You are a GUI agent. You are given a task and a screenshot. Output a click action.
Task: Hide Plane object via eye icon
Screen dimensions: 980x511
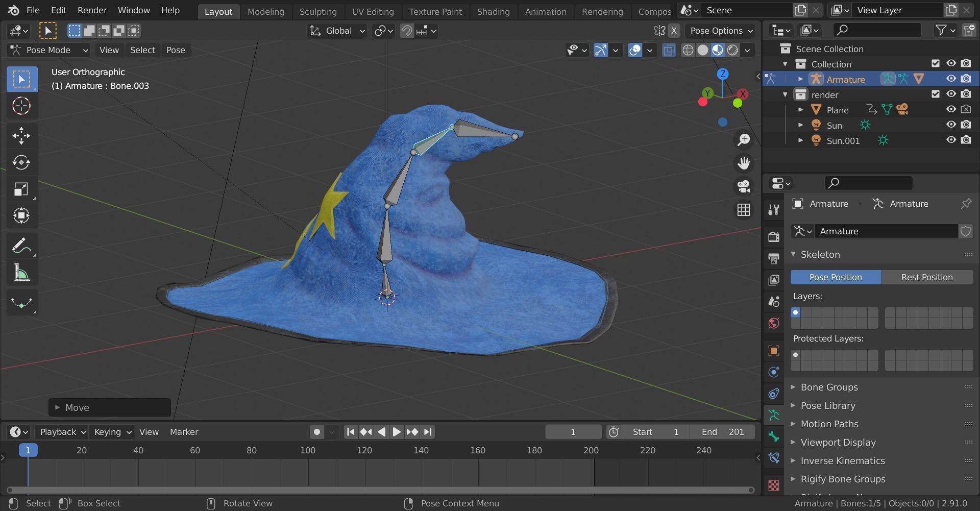click(951, 109)
